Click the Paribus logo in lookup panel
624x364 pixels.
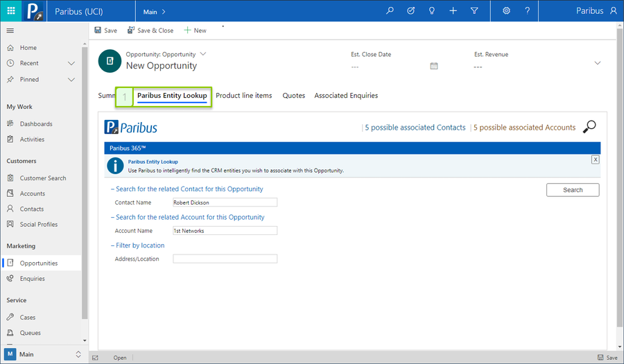point(130,128)
